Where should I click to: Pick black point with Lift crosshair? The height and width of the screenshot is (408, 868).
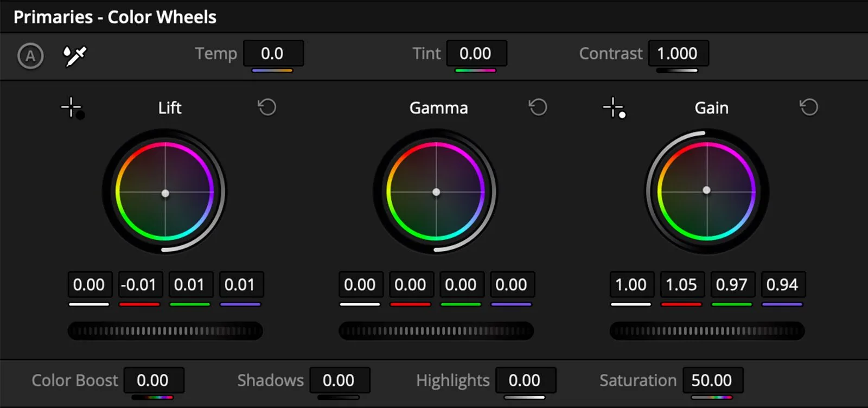[72, 108]
